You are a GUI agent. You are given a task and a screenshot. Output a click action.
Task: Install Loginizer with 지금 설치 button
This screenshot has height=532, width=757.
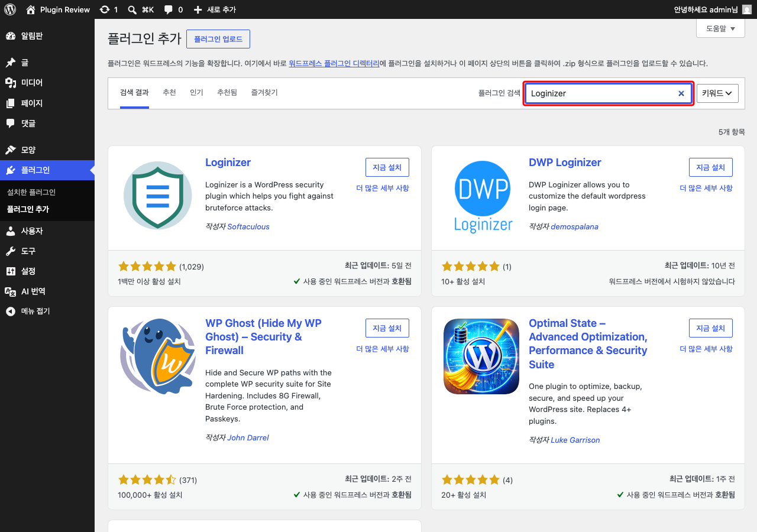(x=387, y=167)
